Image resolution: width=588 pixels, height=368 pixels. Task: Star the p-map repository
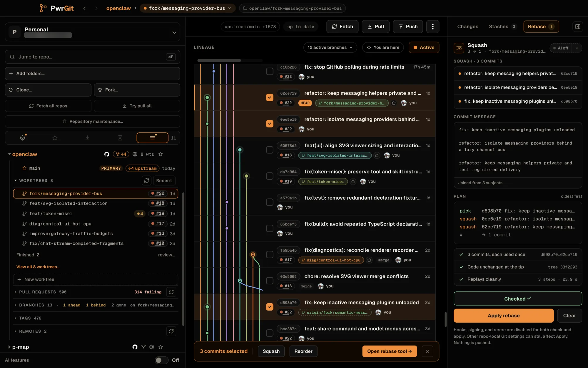click(161, 347)
